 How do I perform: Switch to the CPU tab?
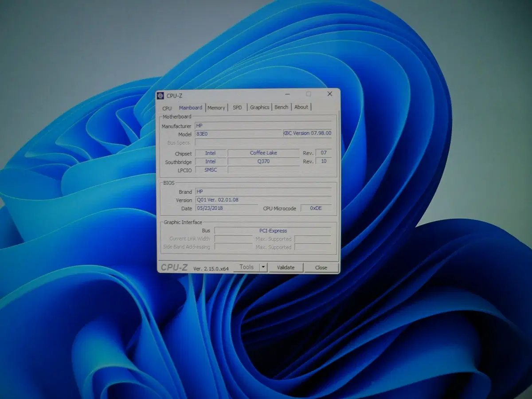point(167,108)
